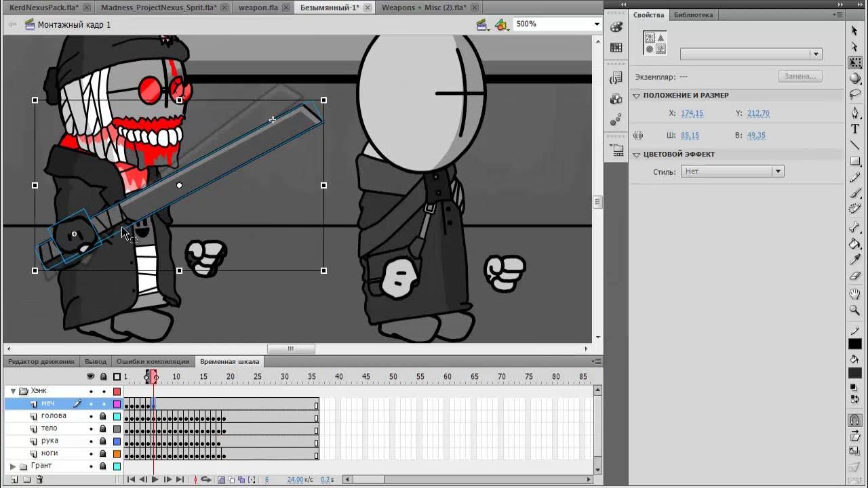The image size is (868, 488).
Task: Open the Components panel icon
Action: click(616, 99)
